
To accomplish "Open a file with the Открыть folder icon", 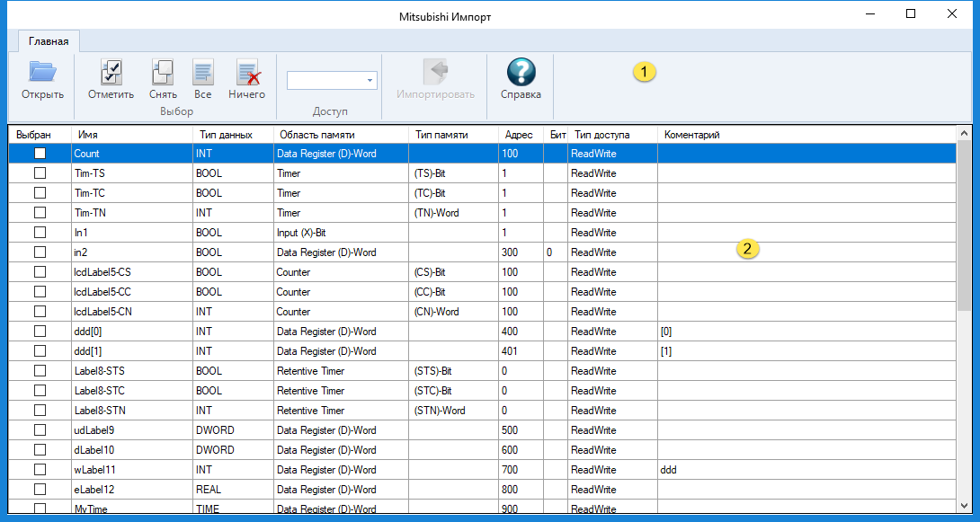I will click(42, 73).
